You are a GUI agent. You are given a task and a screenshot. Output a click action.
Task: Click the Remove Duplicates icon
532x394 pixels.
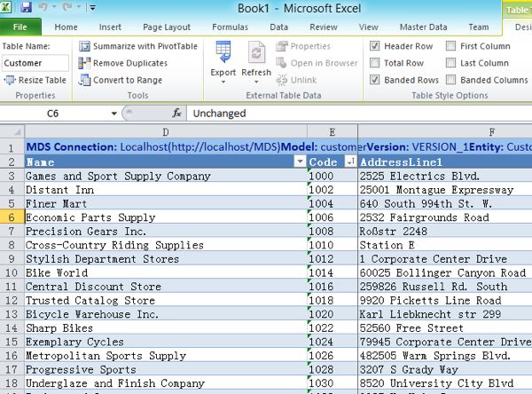(84, 63)
